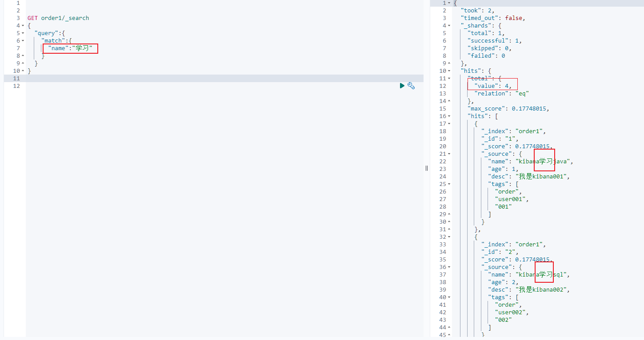Collapse the entire response JSON at line 1
The height and width of the screenshot is (340, 644).
tap(448, 3)
